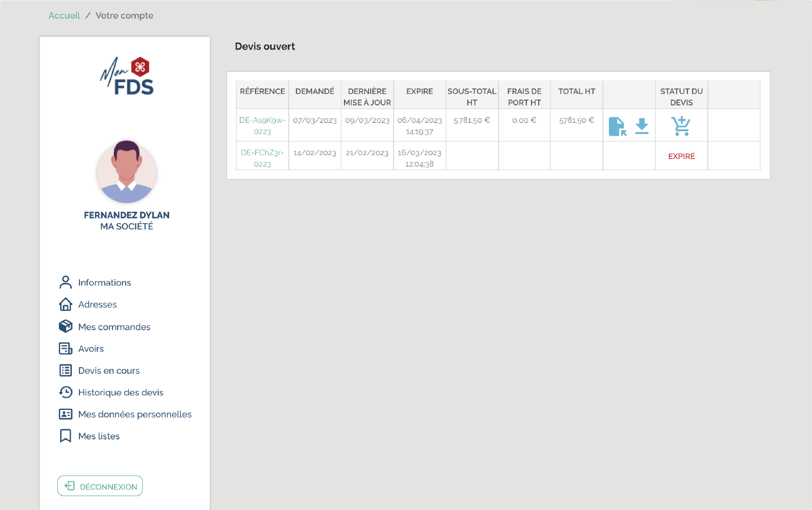Click the user avatar picture
The image size is (812, 510).
coord(126,171)
